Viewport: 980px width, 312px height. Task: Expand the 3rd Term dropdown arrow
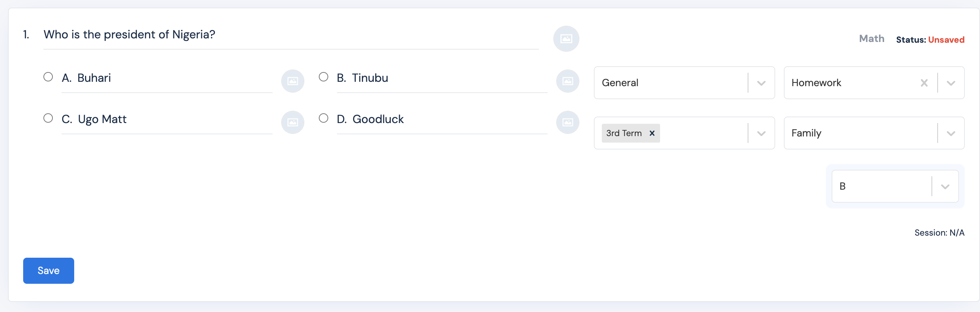tap(761, 133)
